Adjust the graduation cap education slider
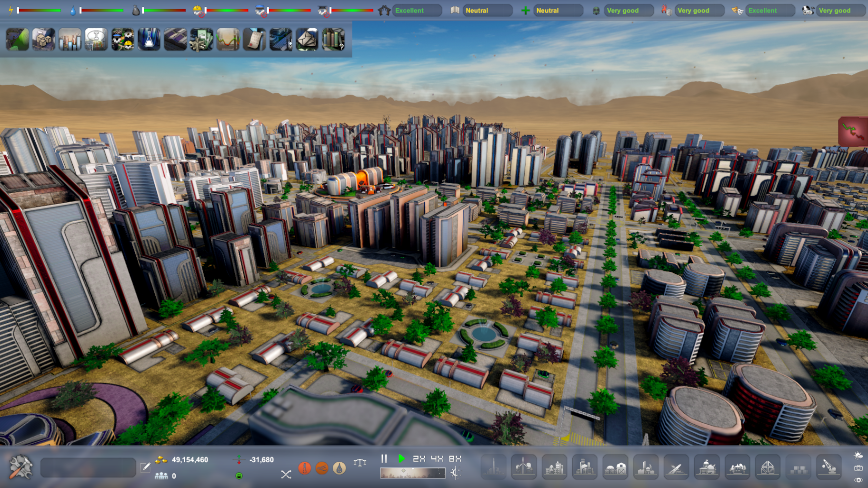The image size is (868, 488). point(351,10)
